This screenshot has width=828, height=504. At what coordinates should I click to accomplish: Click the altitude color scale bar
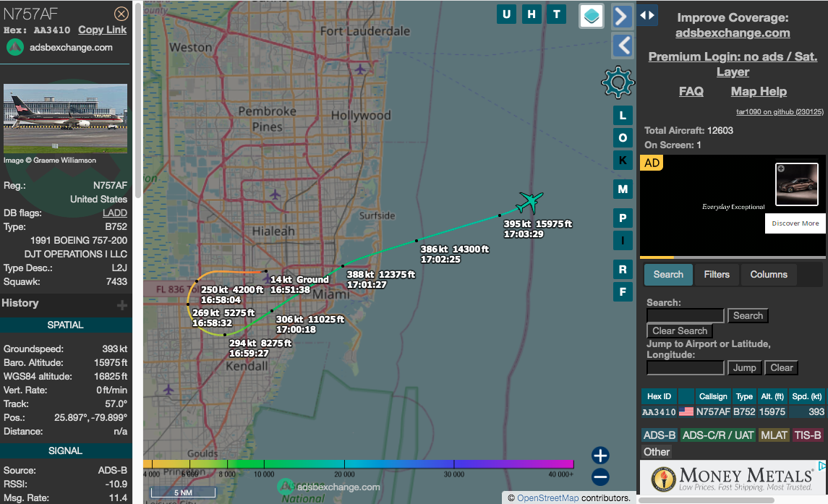pyautogui.click(x=359, y=464)
